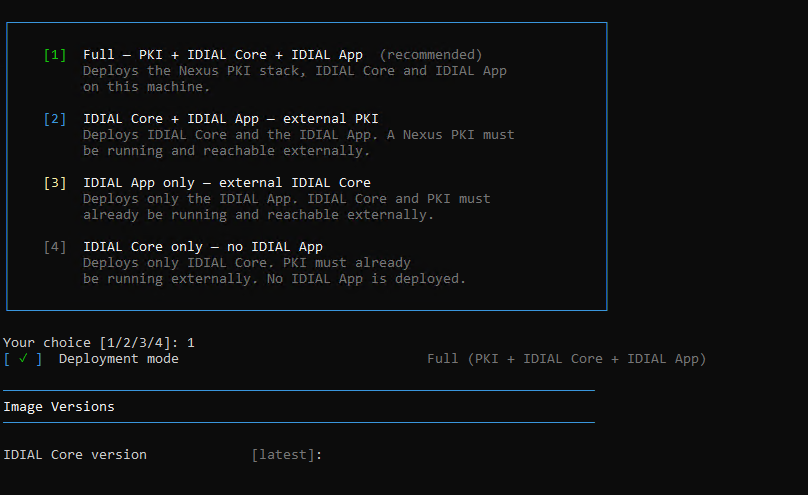The image size is (808, 495).
Task: Click the 'Full (PKI + IDIAL Core + IDIAL App)' result text
Action: coord(566,359)
